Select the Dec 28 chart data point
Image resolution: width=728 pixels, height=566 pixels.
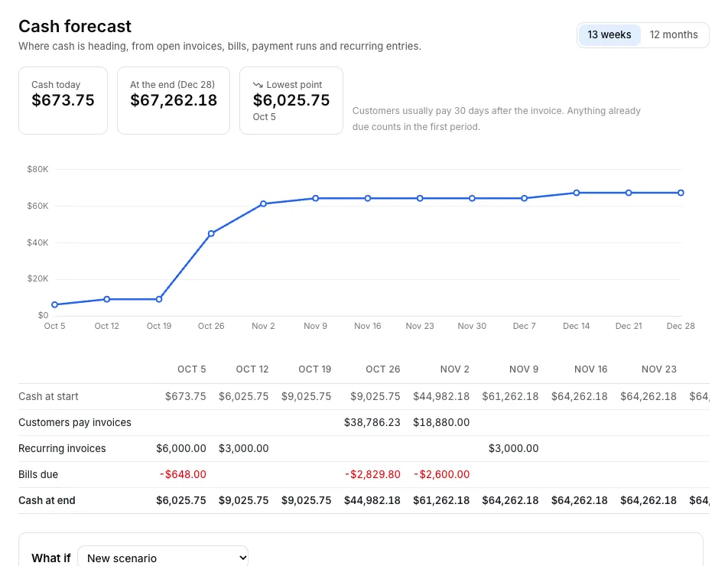click(681, 193)
